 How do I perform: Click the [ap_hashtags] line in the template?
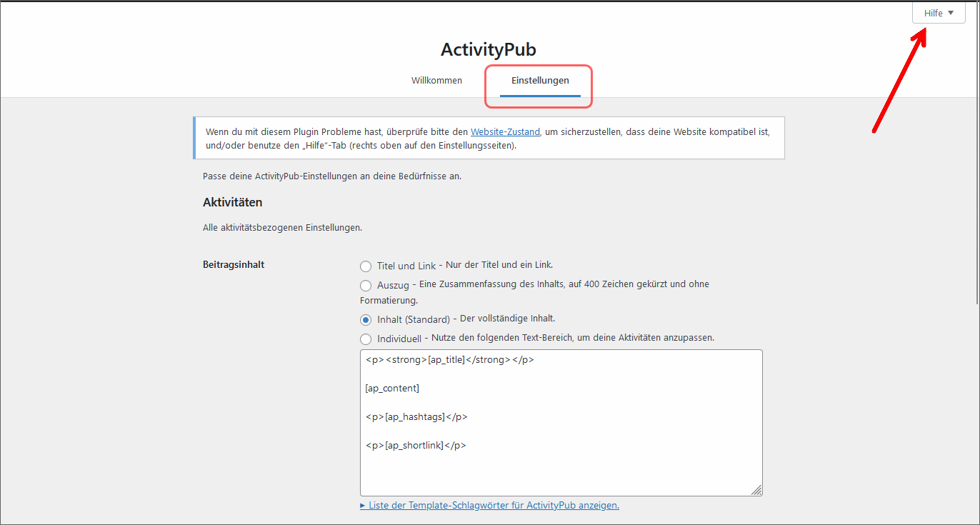pyautogui.click(x=416, y=417)
